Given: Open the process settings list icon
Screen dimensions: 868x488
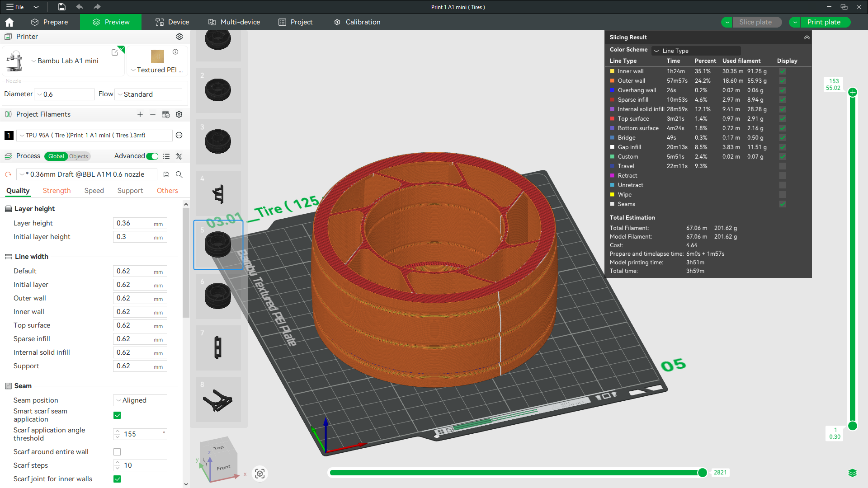Looking at the screenshot, I should [166, 156].
